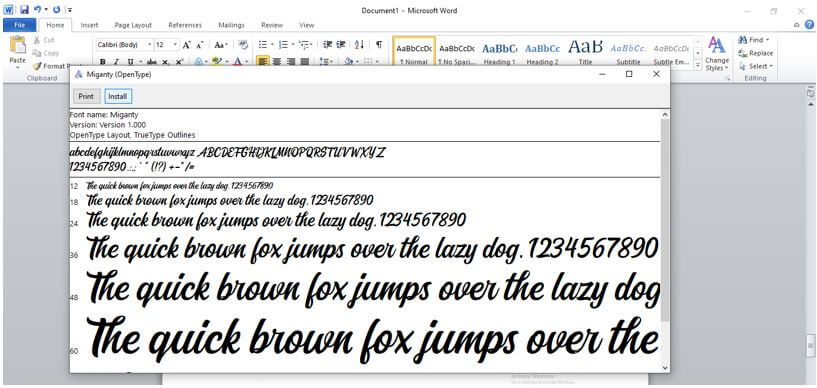This screenshot has height=388, width=817.
Task: Switch to the Mailings tab
Action: click(x=231, y=25)
